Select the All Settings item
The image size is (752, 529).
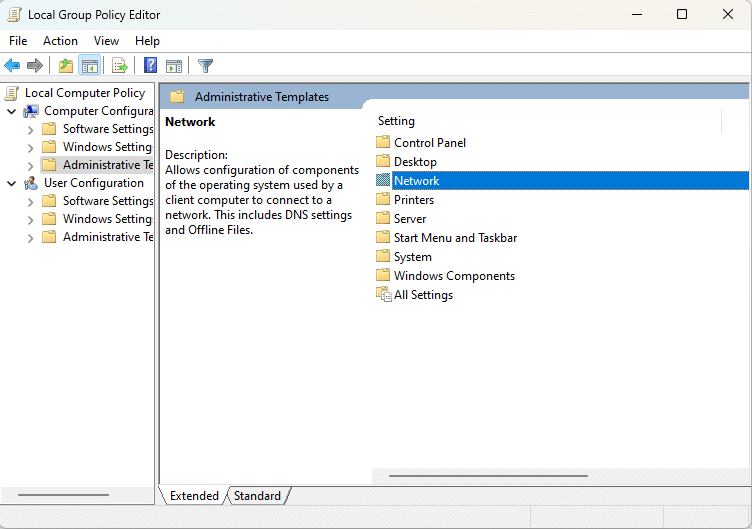[423, 295]
